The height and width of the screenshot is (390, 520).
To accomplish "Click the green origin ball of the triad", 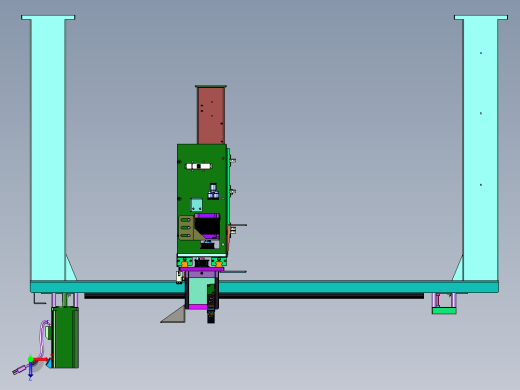I will (30, 359).
